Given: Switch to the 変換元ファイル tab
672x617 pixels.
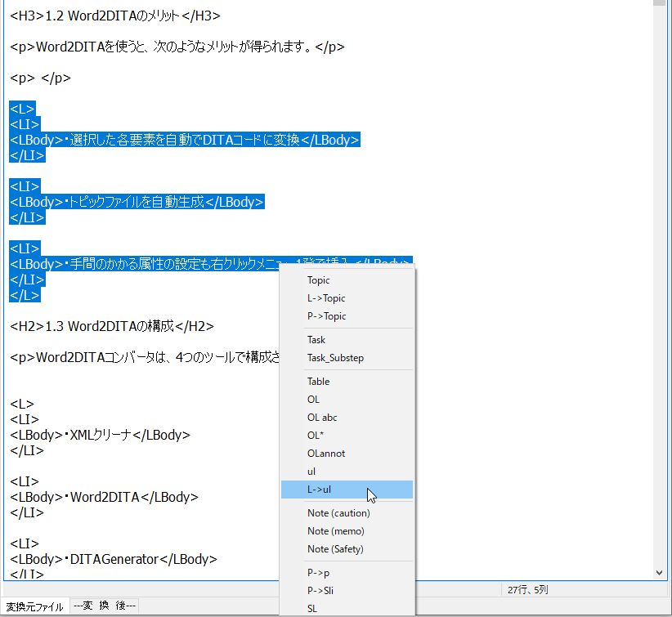Looking at the screenshot, I should (34, 606).
